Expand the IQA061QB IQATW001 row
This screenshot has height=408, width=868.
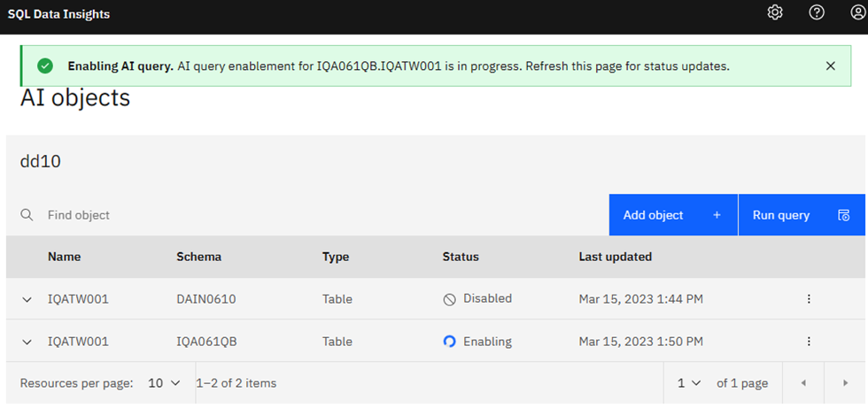(27, 342)
